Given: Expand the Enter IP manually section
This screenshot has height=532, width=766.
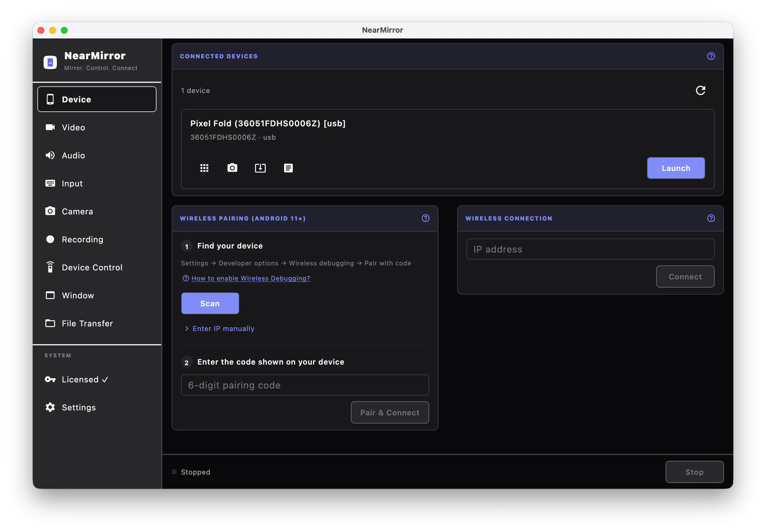Looking at the screenshot, I should [x=220, y=329].
